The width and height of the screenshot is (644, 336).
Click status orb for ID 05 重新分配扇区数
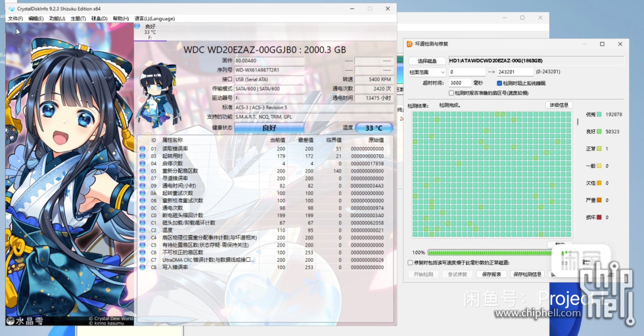143,171
